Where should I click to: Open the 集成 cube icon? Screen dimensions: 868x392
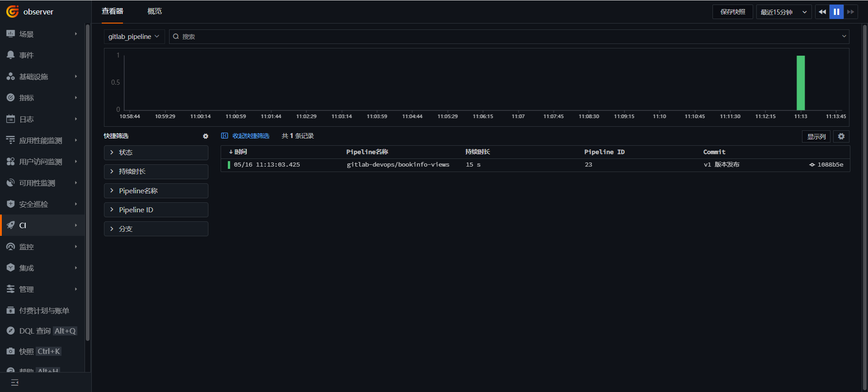tap(10, 268)
